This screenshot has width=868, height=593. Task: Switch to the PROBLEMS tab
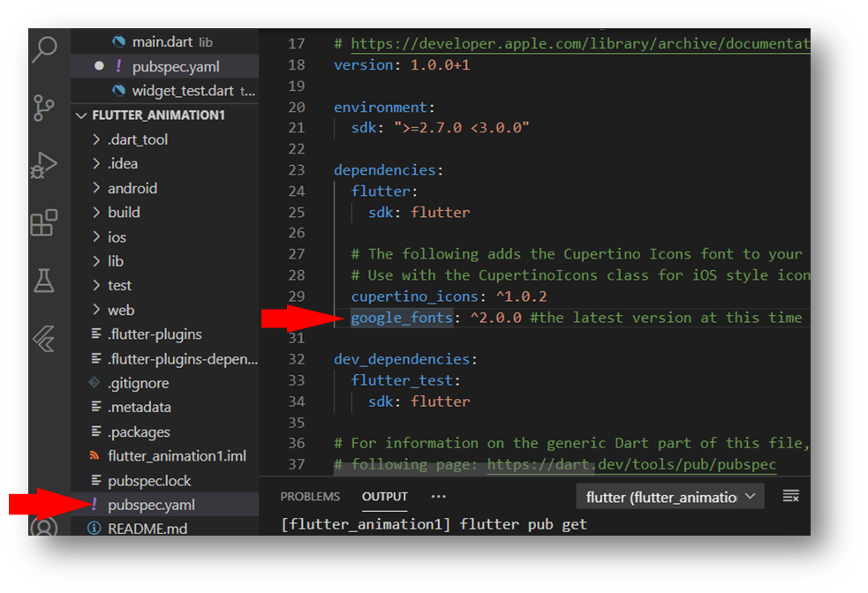(310, 496)
